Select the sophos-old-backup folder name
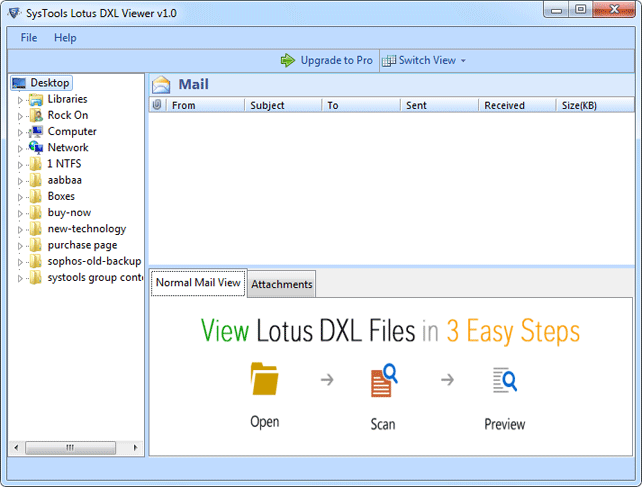This screenshot has width=642, height=487. pos(95,261)
